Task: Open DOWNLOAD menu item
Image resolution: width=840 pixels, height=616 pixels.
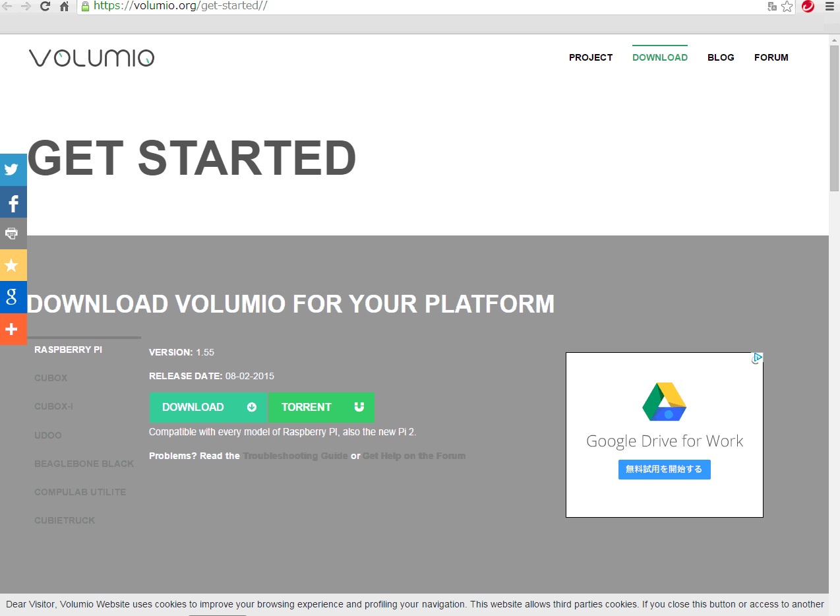Action: click(660, 57)
